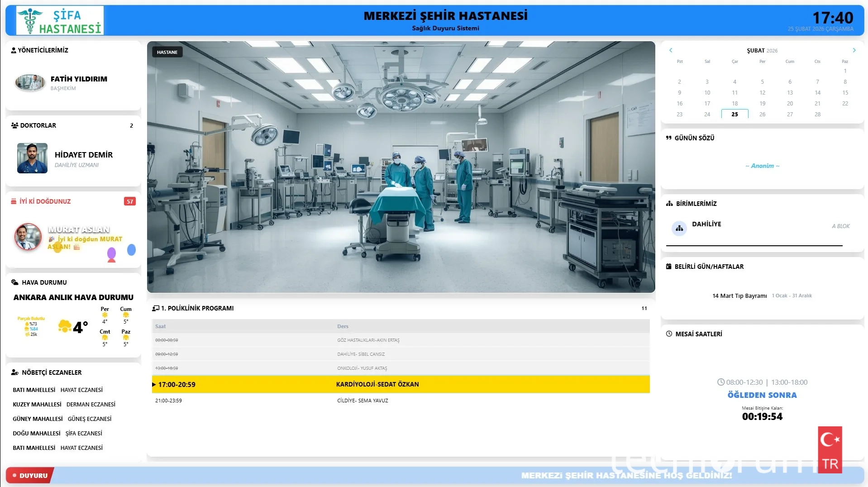Screen dimensions: 868x487
Task: Select the highlighted 17:00-20:59 Kardiyoloji row
Action: point(401,384)
